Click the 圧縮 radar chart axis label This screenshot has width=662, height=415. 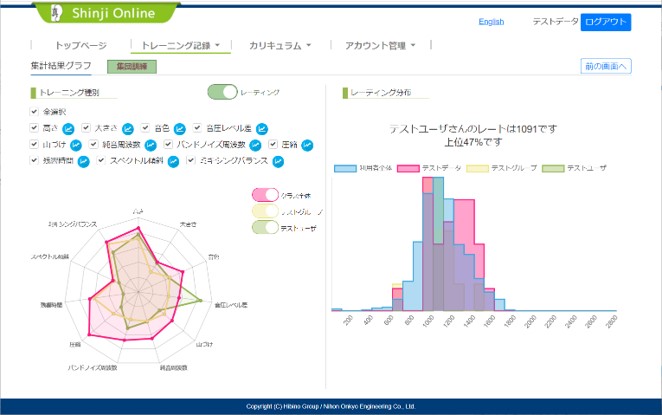tap(75, 344)
